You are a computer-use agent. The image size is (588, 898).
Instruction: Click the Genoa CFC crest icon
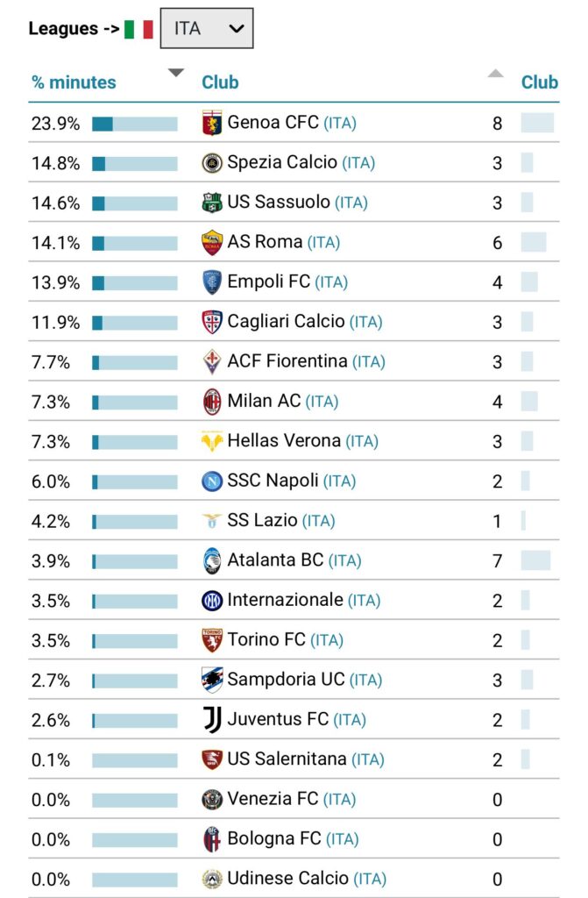pyautogui.click(x=212, y=123)
